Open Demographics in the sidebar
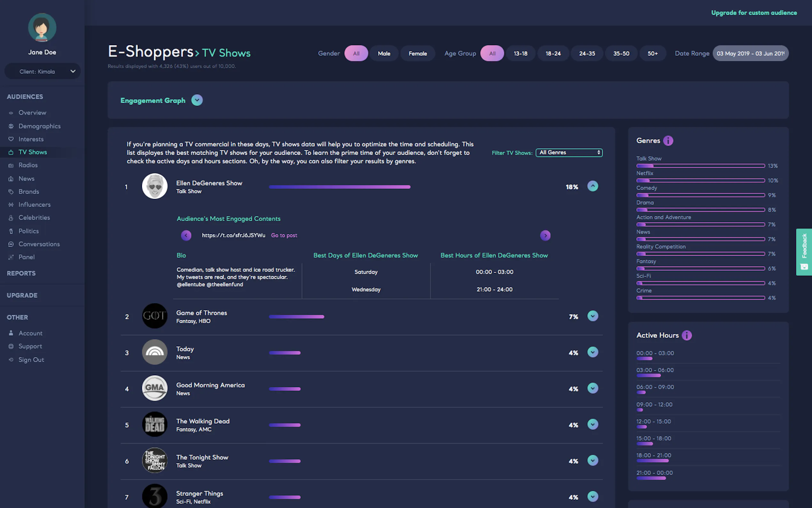This screenshot has width=812, height=508. (39, 126)
